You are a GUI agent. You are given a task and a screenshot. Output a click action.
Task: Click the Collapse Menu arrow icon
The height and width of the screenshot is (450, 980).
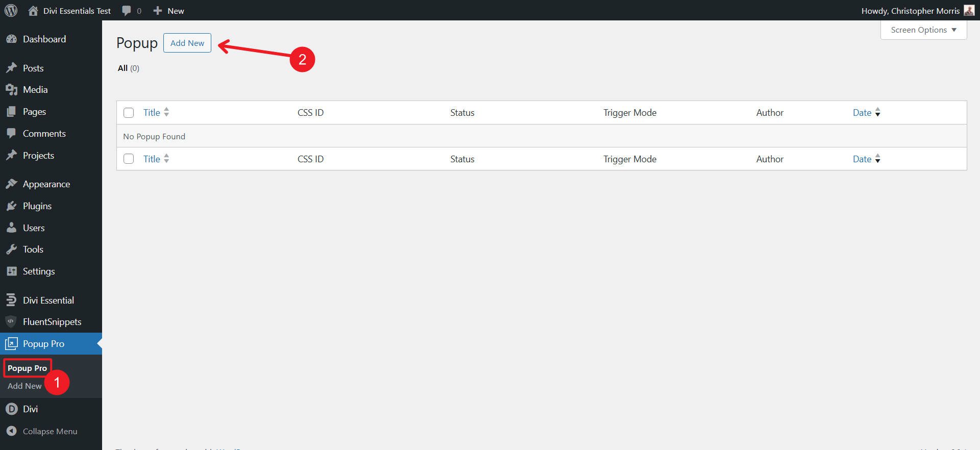pyautogui.click(x=11, y=431)
